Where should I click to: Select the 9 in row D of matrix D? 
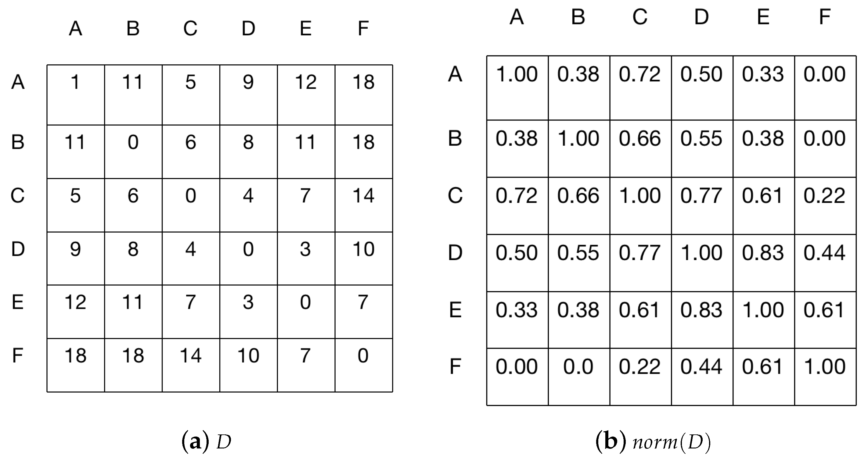[x=75, y=249]
